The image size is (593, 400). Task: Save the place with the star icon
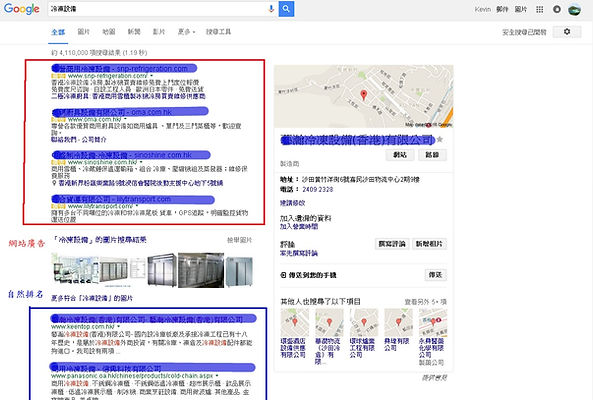[x=439, y=140]
